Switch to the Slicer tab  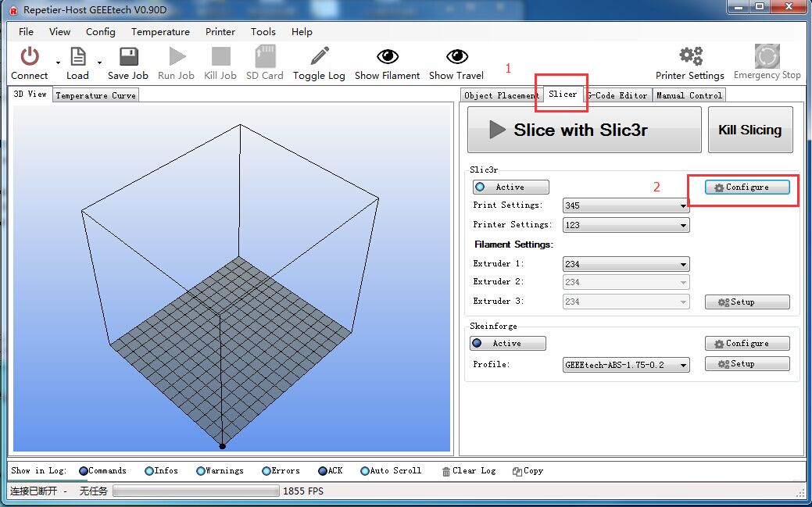coord(563,95)
